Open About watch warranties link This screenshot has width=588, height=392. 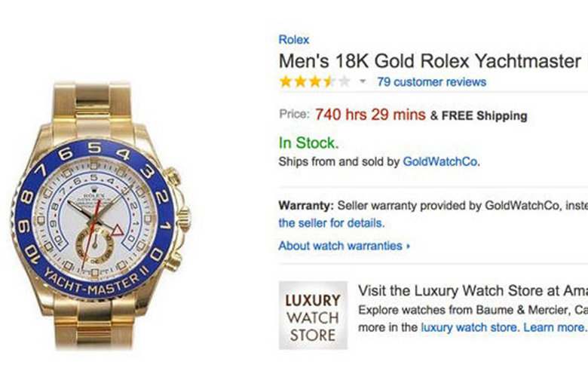point(340,246)
